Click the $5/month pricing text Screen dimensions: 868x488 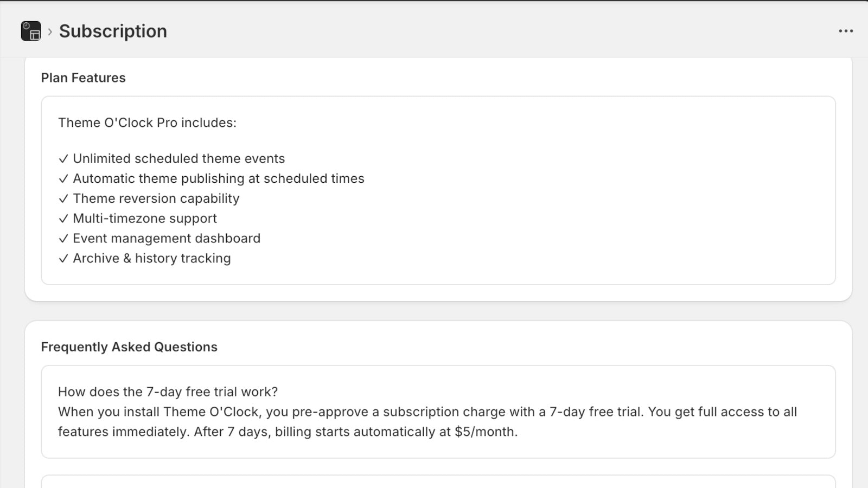pos(487,432)
